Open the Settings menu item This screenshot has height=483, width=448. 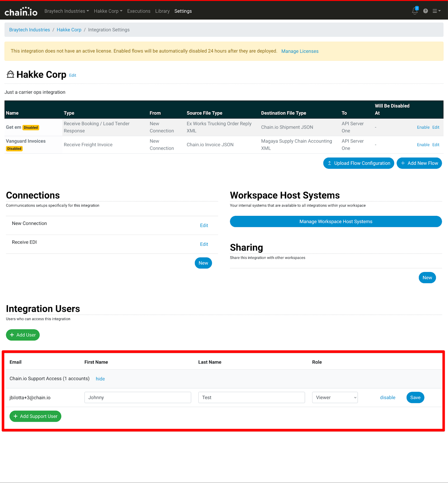(x=183, y=11)
